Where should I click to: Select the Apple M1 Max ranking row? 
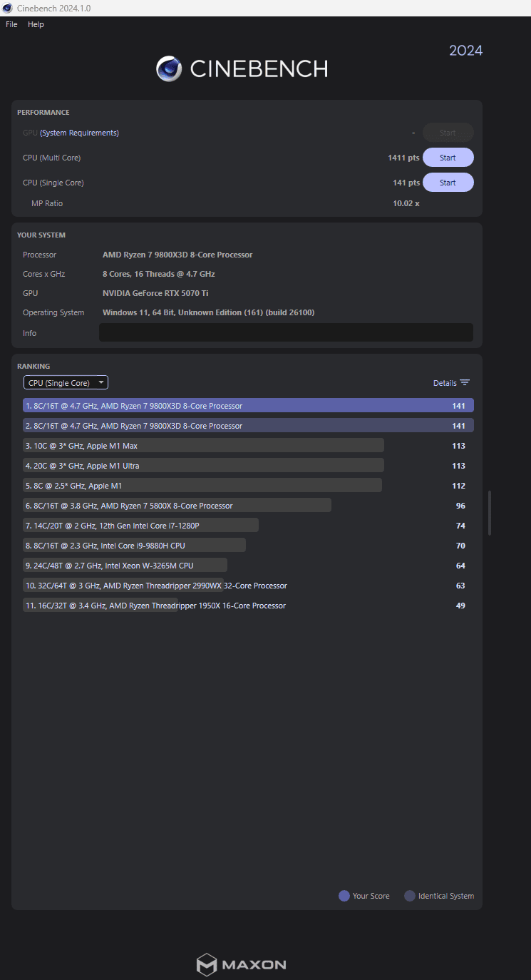click(x=248, y=446)
